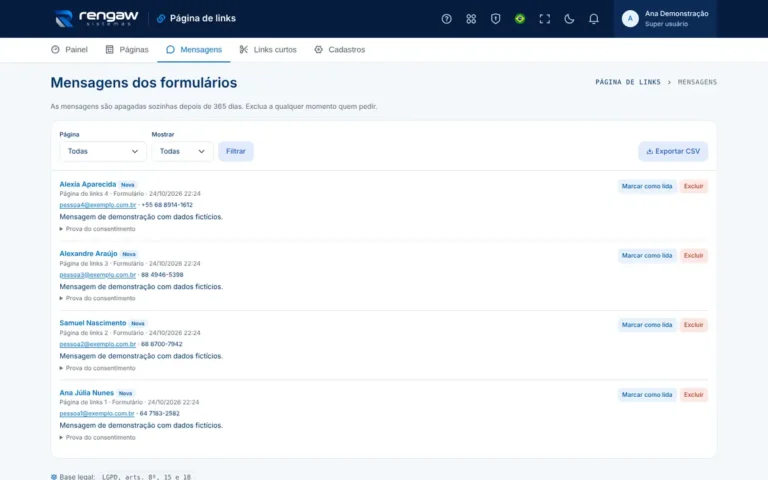The width and height of the screenshot is (768, 480).
Task: Click email pessoa1@exemplo.com.br
Action: [x=96, y=413]
